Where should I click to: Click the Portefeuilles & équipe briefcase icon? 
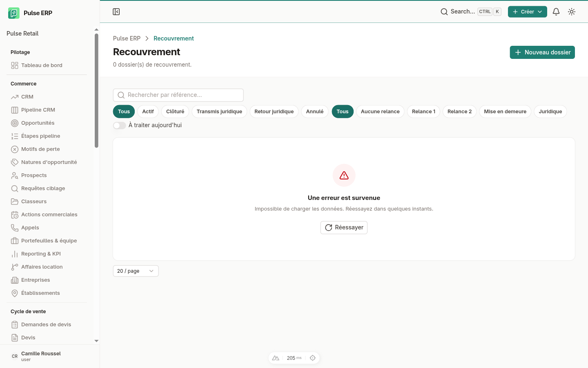pyautogui.click(x=15, y=241)
